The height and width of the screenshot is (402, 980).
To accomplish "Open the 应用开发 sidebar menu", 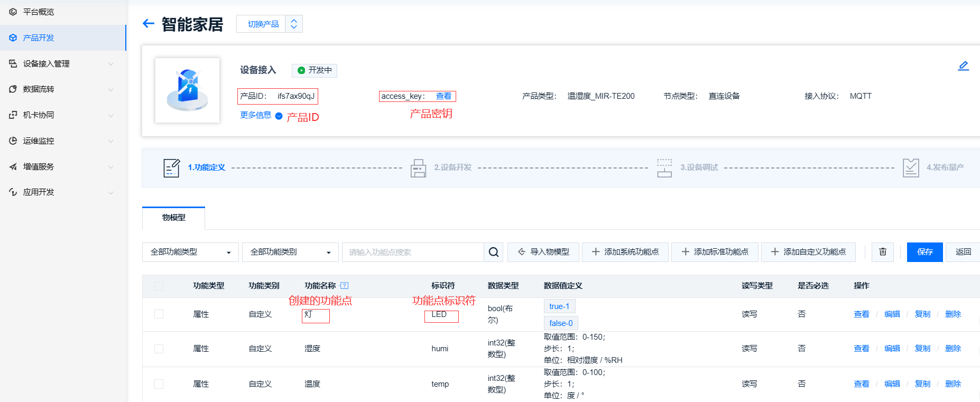I will [63, 192].
